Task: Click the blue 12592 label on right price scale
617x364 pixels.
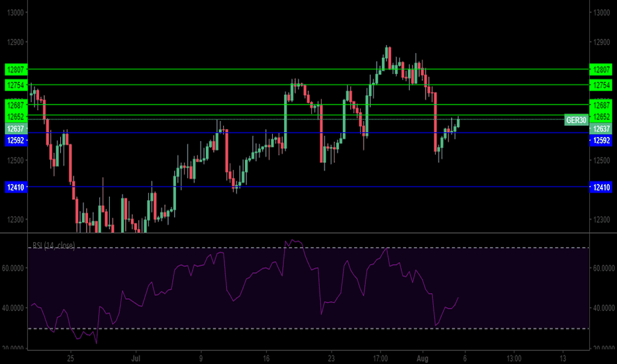Action: [601, 140]
